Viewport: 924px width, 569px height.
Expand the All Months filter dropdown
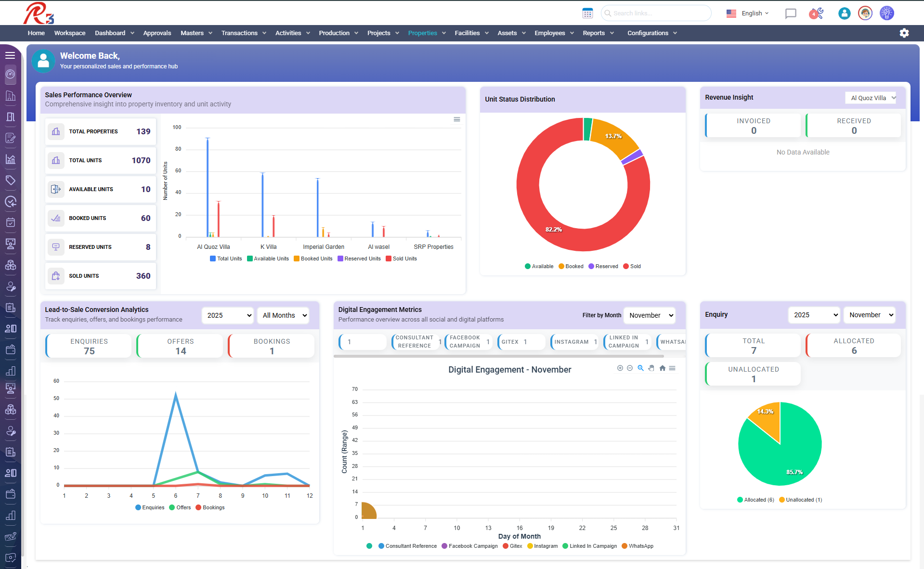284,315
